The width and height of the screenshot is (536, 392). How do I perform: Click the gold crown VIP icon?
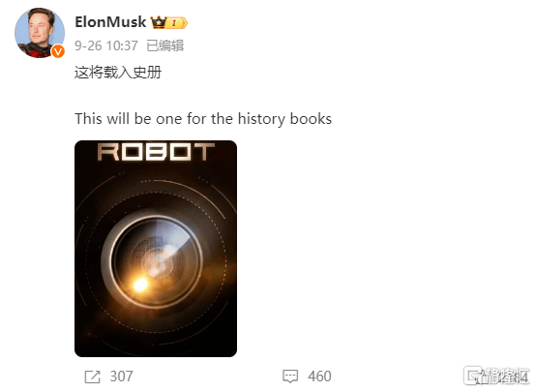[x=159, y=22]
